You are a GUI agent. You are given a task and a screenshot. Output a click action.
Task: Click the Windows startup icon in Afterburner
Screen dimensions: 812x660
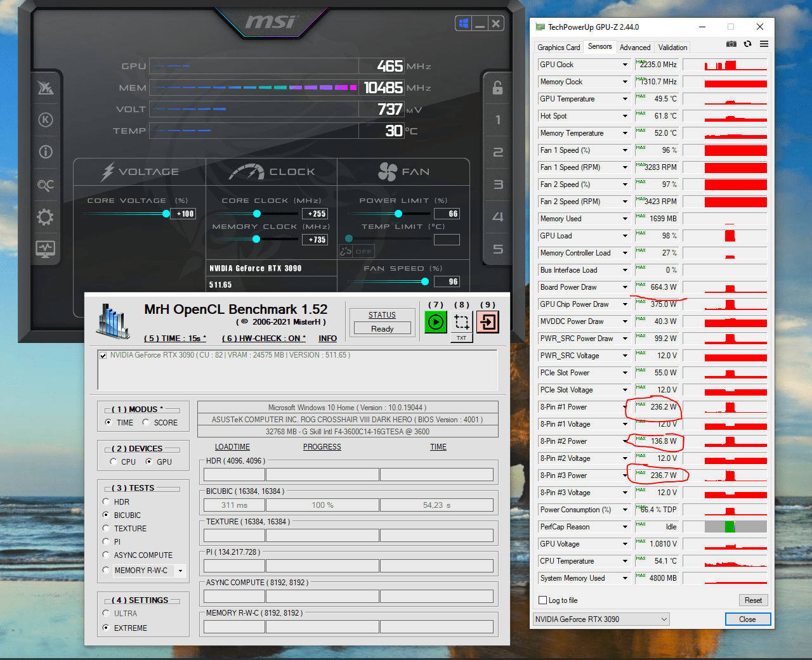pyautogui.click(x=464, y=23)
